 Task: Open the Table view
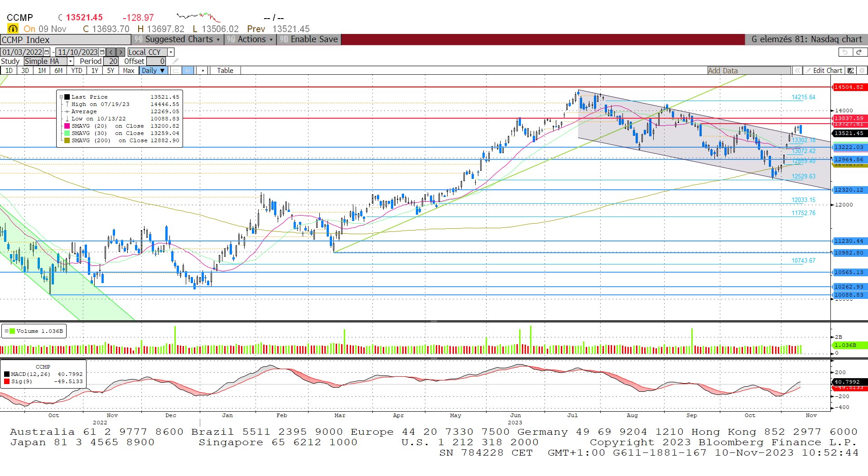tap(225, 71)
